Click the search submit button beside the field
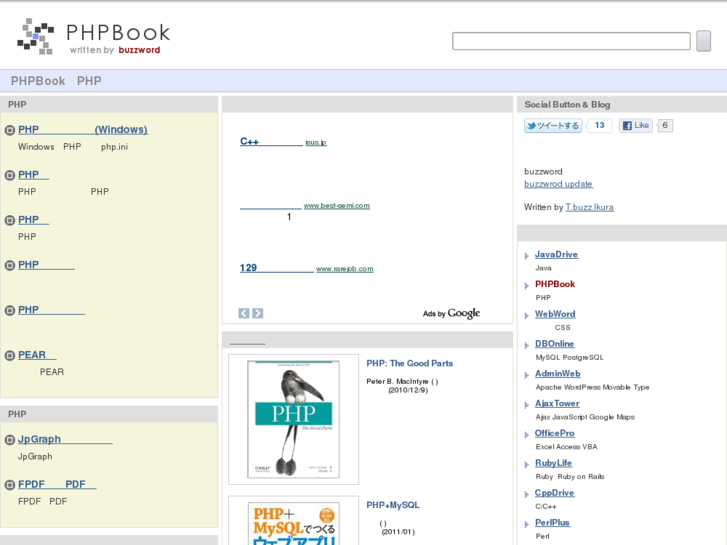Viewport: 727px width, 545px height. pos(703,41)
